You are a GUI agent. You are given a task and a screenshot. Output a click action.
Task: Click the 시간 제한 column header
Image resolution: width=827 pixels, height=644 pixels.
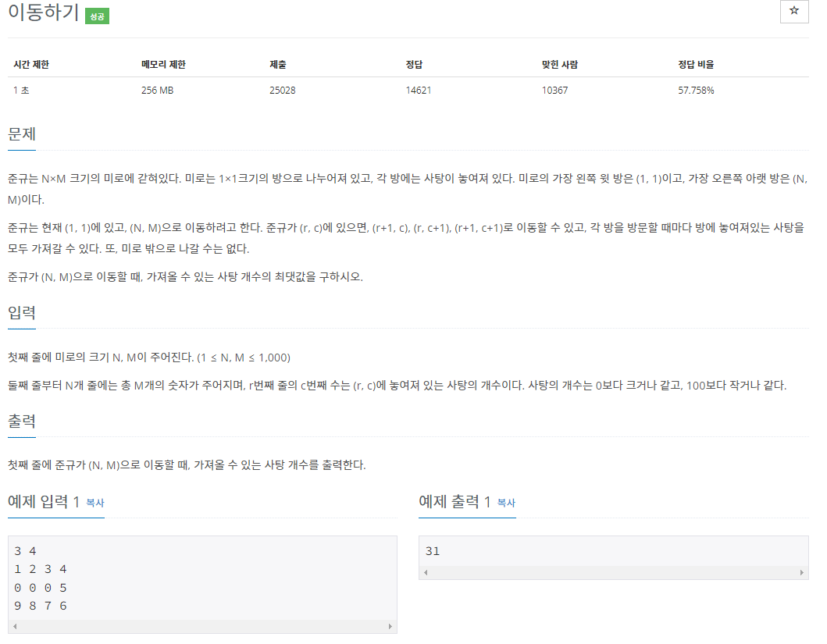31,64
